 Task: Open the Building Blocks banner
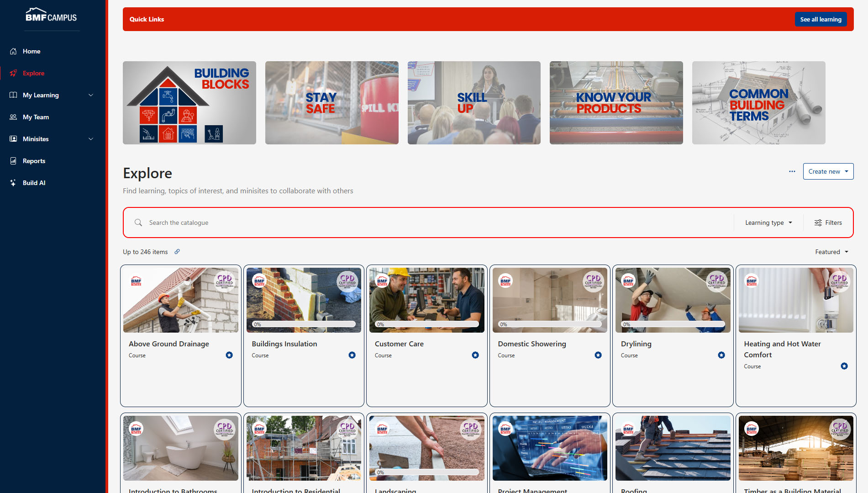[189, 103]
